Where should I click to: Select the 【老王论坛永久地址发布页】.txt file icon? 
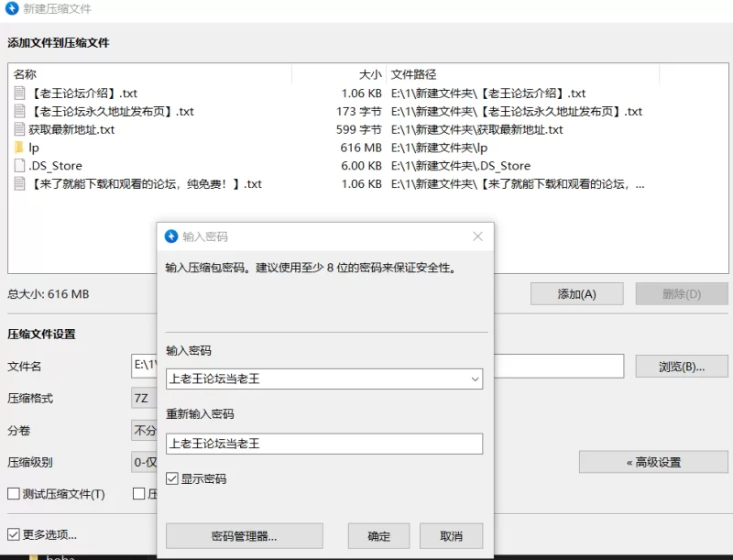(19, 111)
